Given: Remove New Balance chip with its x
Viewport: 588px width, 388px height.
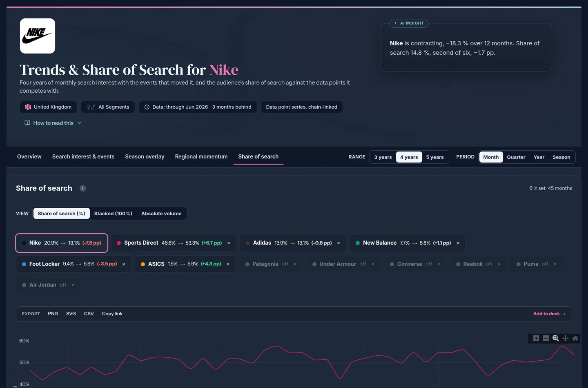Looking at the screenshot, I should click(x=458, y=243).
